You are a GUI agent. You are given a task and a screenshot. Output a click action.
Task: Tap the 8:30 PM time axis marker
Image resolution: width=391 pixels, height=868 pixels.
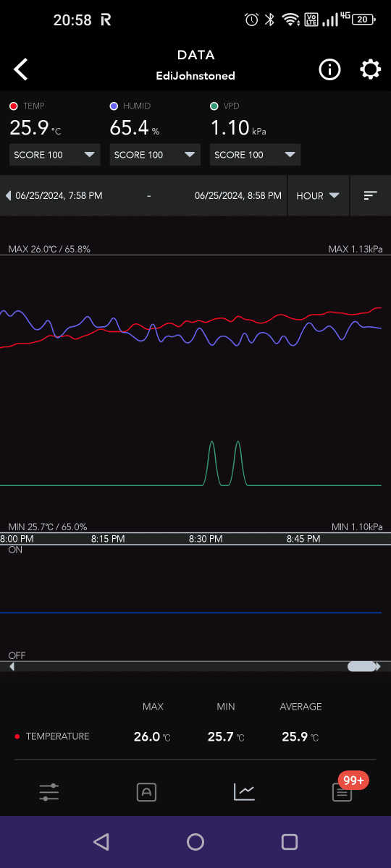point(206,539)
